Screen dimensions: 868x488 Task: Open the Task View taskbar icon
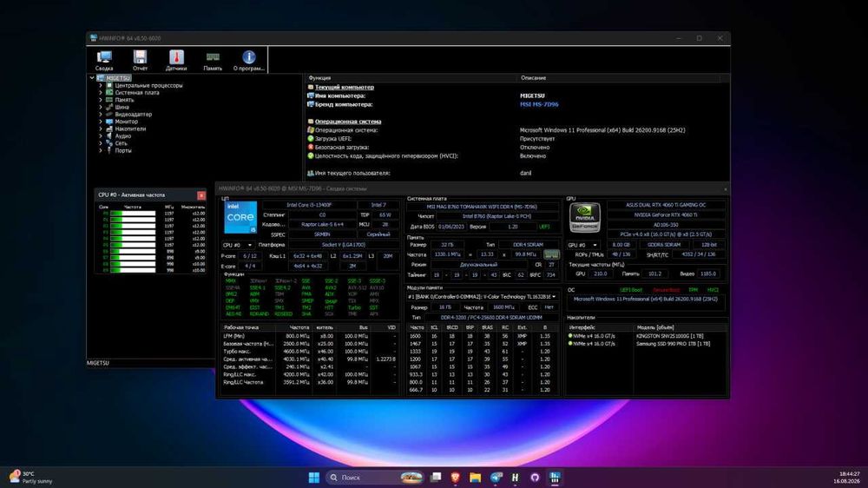tap(436, 478)
